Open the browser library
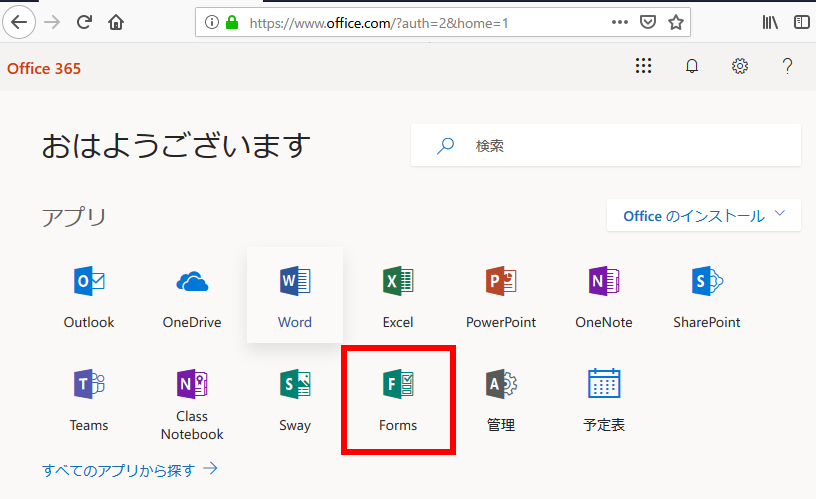The image size is (816, 499). (x=770, y=22)
